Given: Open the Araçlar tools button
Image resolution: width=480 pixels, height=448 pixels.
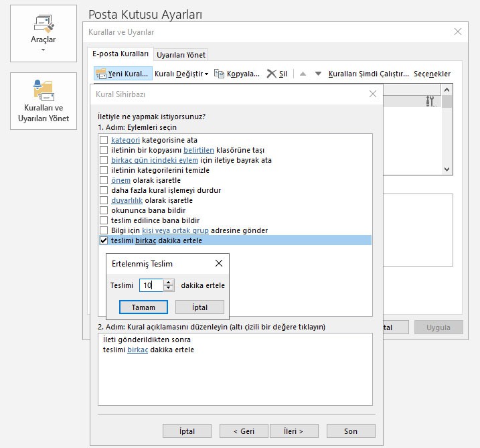Looking at the screenshot, I should (x=44, y=32).
